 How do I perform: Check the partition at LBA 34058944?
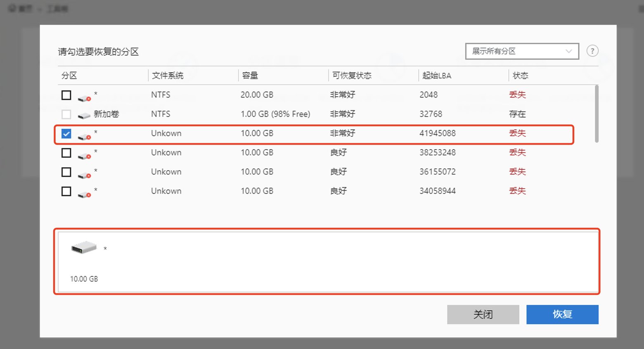coord(66,191)
